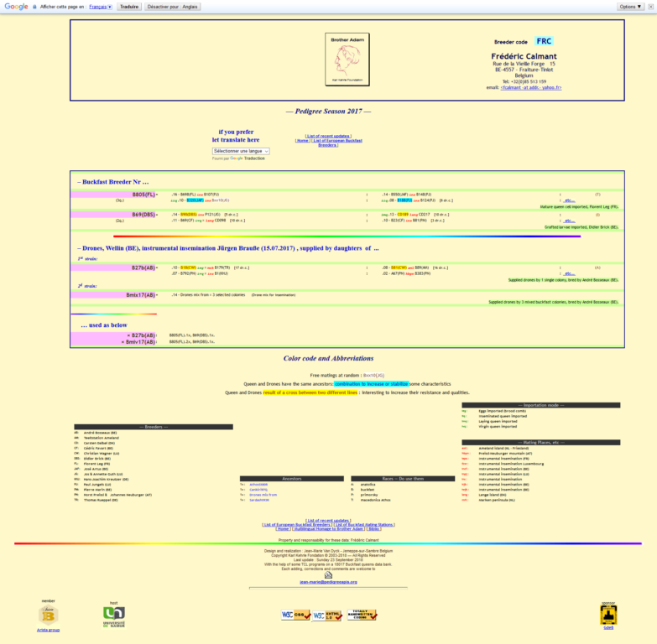
Task: Open bottom List of recent updates link
Action: point(328,521)
